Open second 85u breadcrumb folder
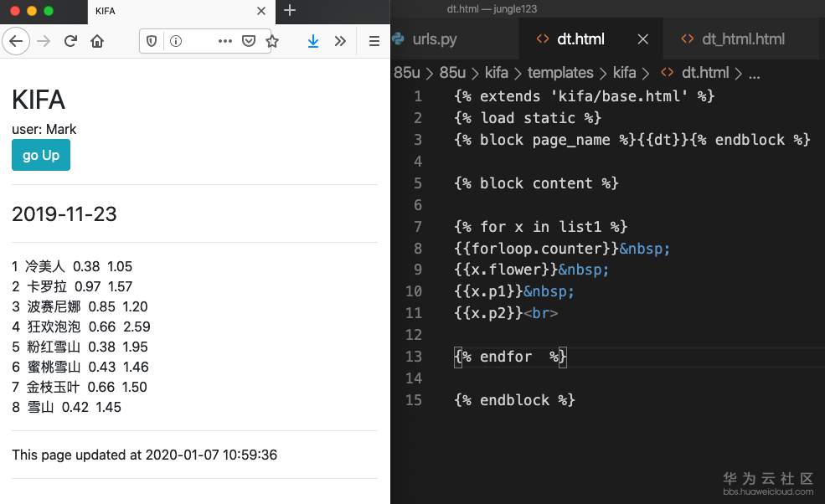Screen dimensions: 825x504 (452, 73)
